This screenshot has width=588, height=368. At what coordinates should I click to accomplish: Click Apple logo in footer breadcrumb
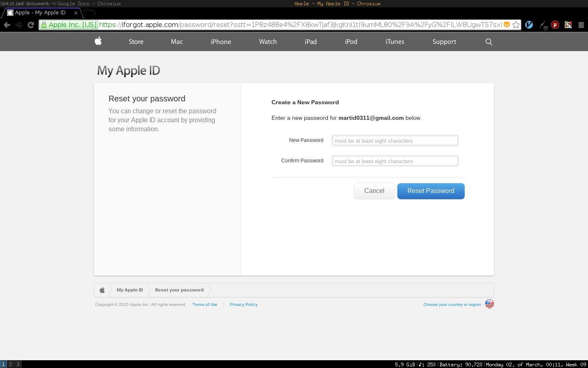(x=102, y=290)
